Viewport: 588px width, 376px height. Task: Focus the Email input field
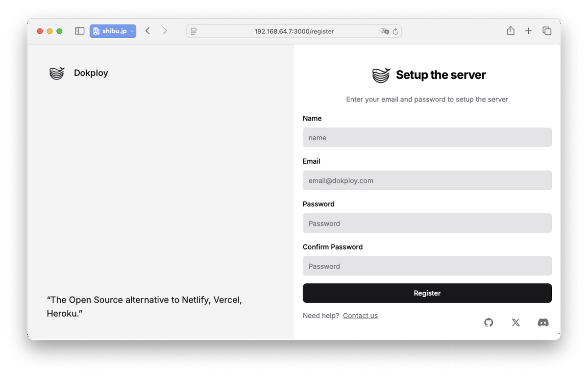[427, 180]
